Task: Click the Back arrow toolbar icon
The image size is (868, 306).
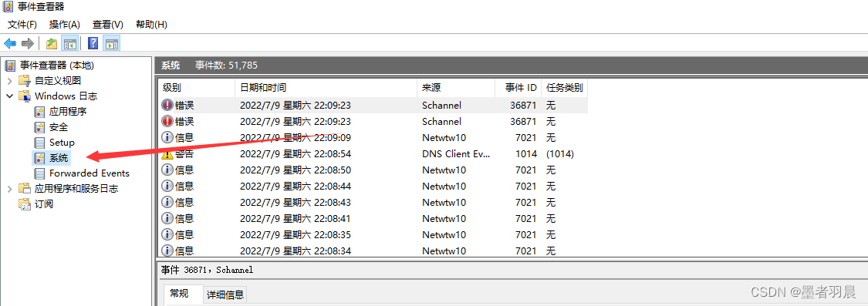Action: [x=10, y=43]
